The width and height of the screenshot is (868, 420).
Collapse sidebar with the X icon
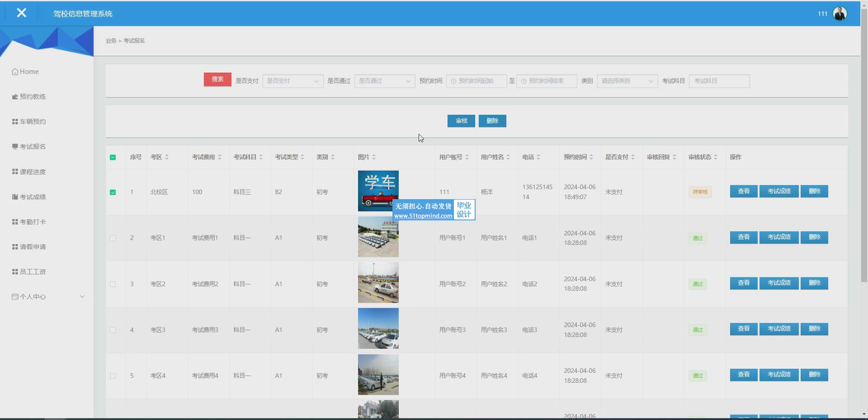(x=21, y=13)
